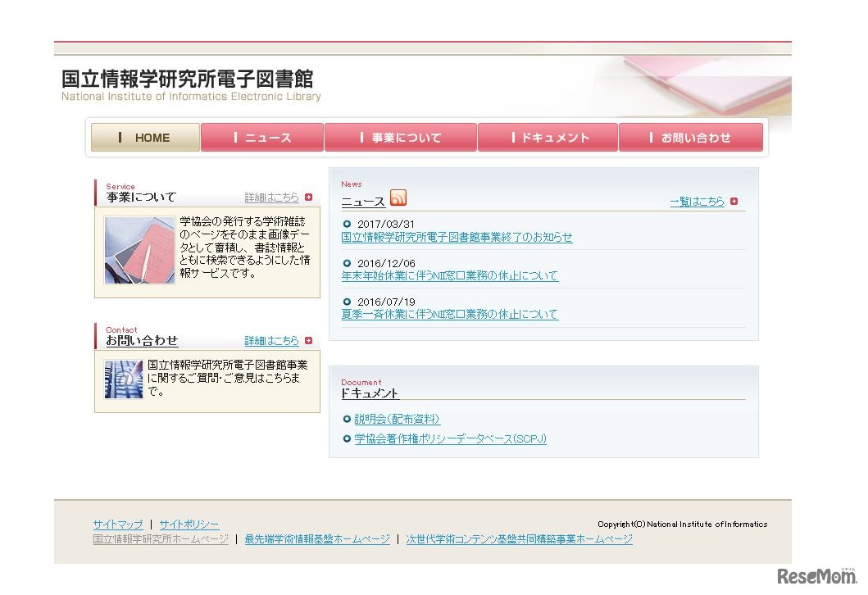Click the 詳細はこちら link under Contact
This screenshot has width=868, height=595.
click(x=272, y=340)
